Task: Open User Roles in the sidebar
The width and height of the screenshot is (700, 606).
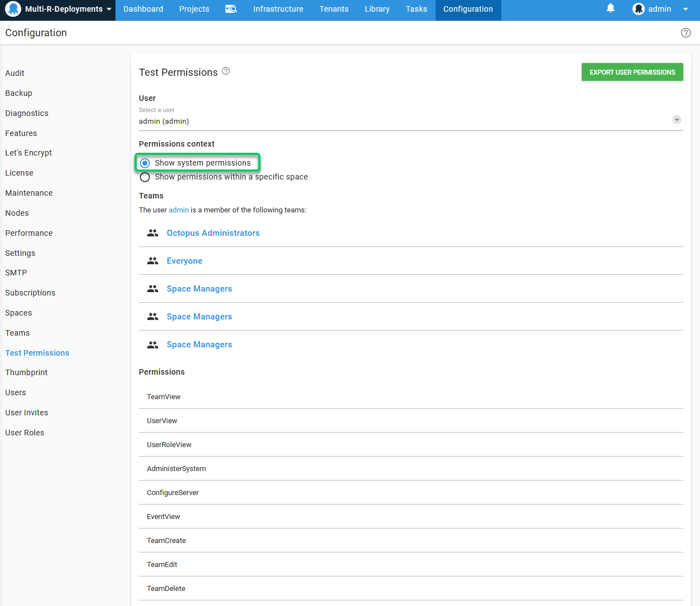Action: 25,433
